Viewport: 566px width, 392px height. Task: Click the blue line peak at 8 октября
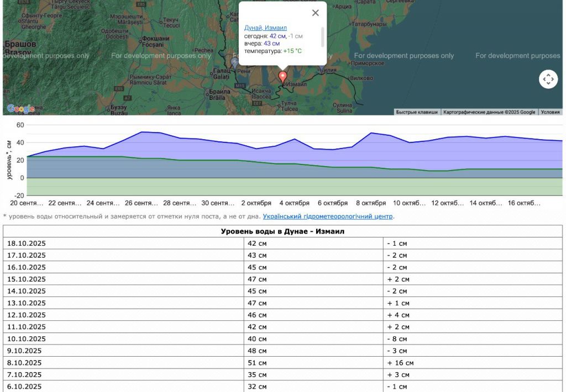click(371, 133)
